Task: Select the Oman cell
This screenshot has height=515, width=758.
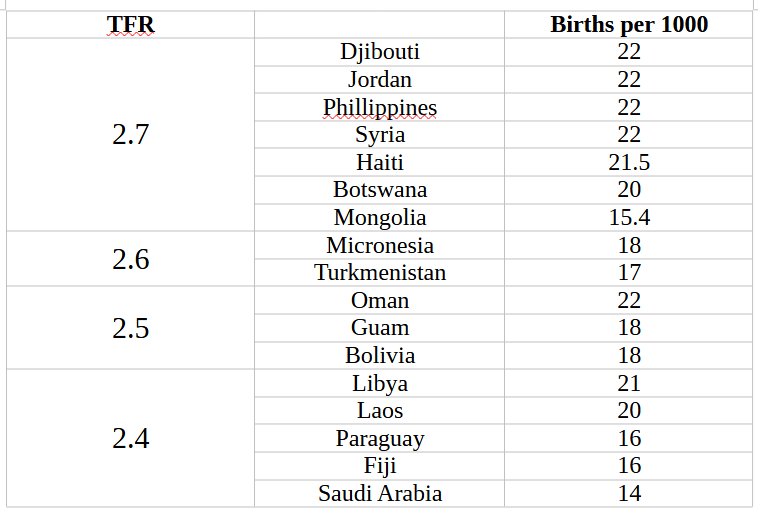Action: tap(379, 300)
